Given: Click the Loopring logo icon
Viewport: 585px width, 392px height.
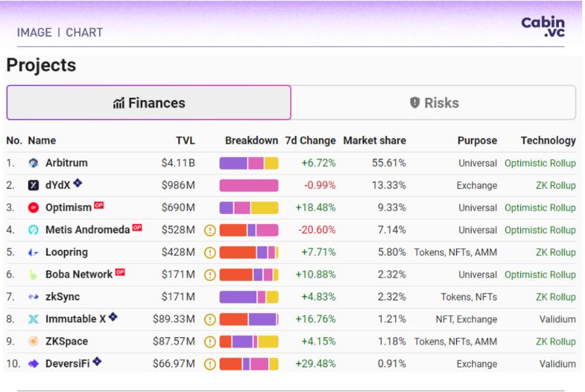Looking at the screenshot, I should tap(33, 253).
